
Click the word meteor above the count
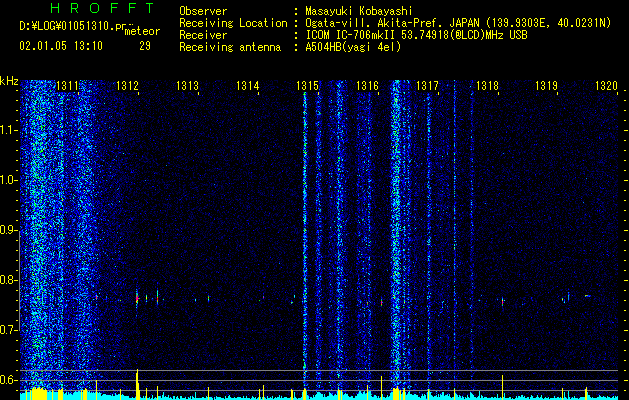(x=142, y=31)
